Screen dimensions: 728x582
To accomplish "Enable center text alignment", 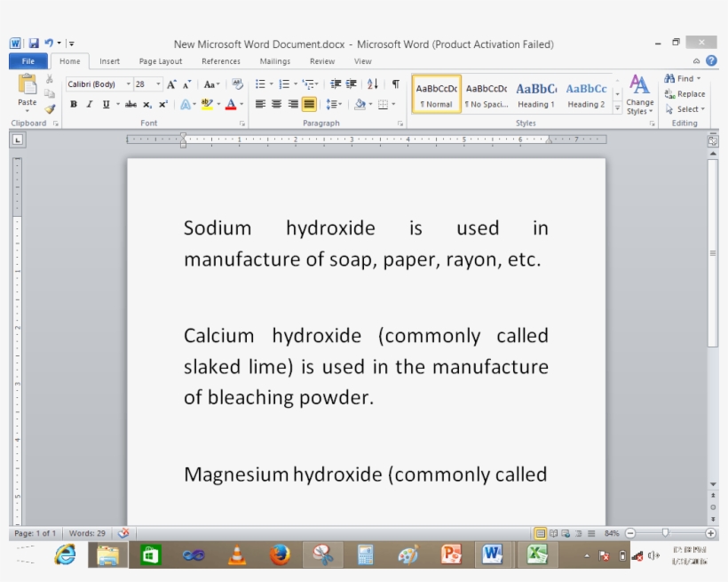I will pos(274,104).
